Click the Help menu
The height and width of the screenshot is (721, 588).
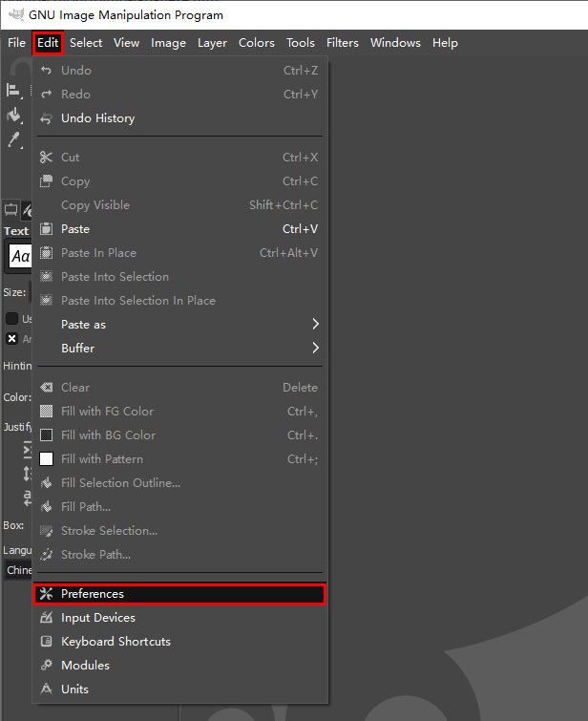pos(445,43)
